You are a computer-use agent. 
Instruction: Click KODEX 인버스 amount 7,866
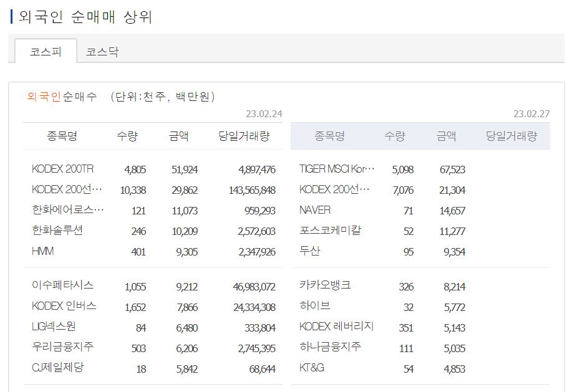[x=187, y=307]
